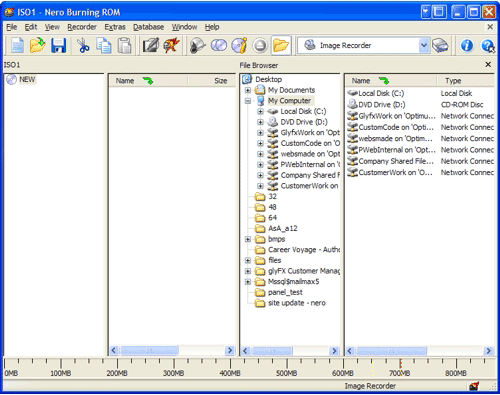Save the compilation with the floppy icon
Screen dimensions: 500x395
[59, 45]
